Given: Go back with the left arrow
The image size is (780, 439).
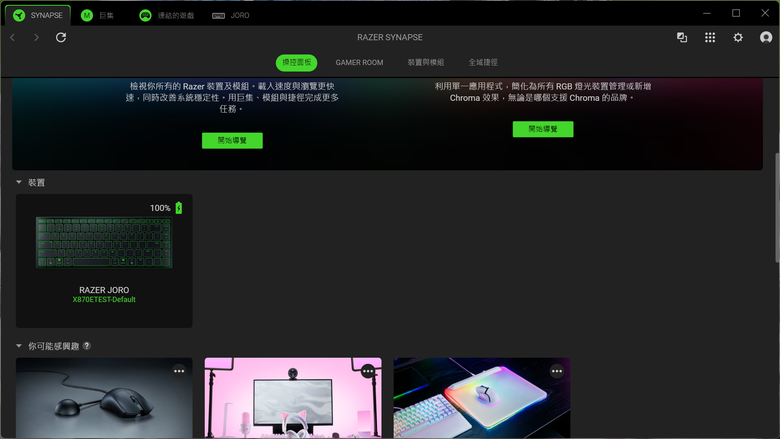Looking at the screenshot, I should pyautogui.click(x=13, y=37).
